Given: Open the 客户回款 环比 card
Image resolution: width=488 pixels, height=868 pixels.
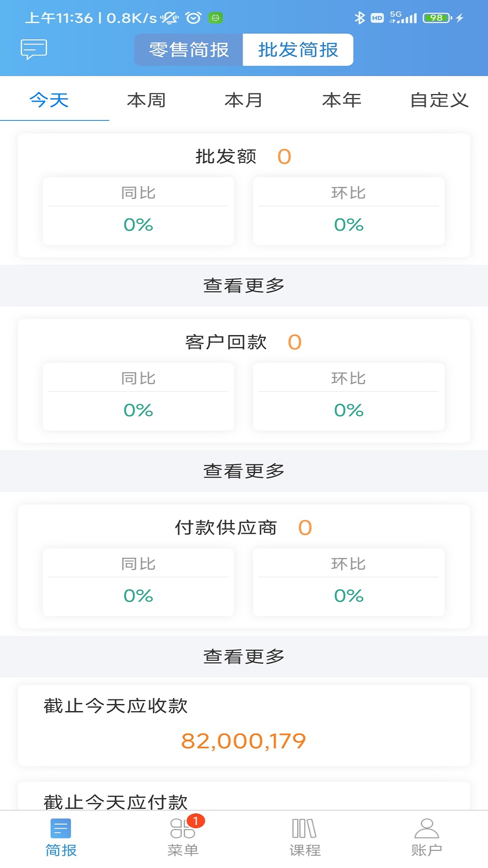Looking at the screenshot, I should click(x=348, y=397).
